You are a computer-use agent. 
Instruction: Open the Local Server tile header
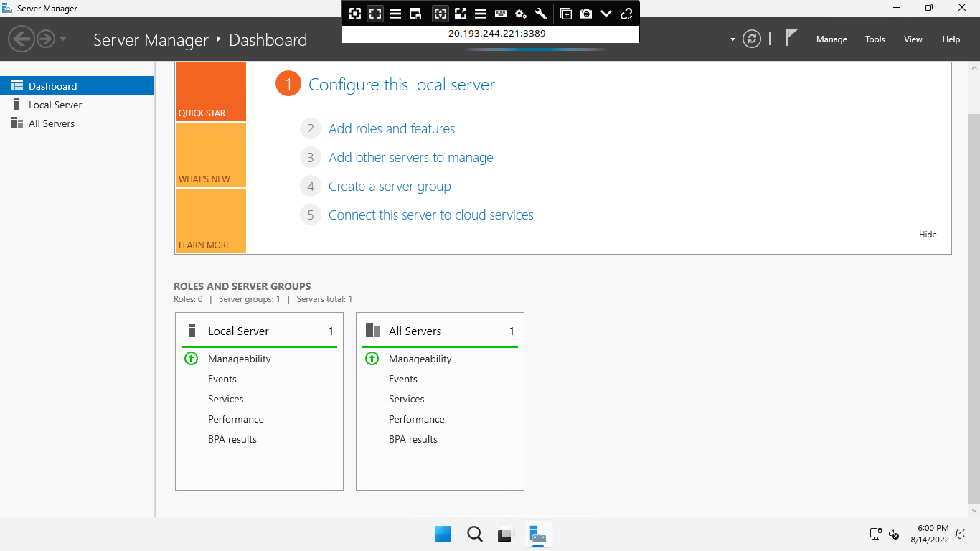[x=259, y=331]
